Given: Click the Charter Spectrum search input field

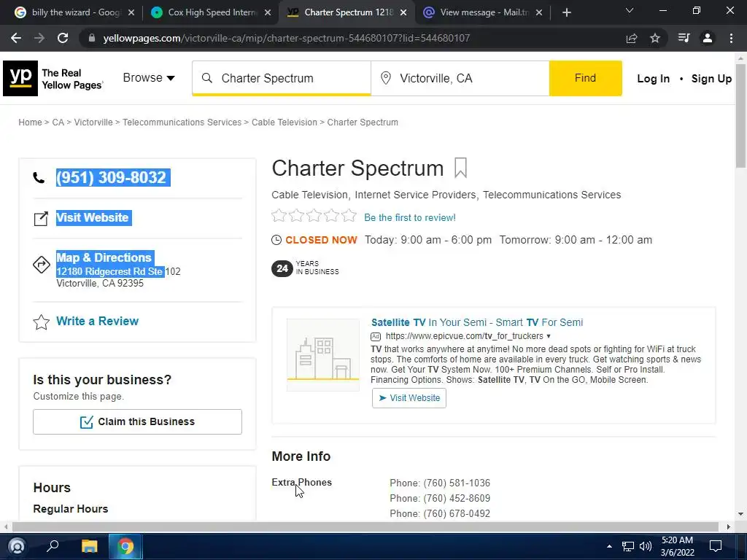Looking at the screenshot, I should pyautogui.click(x=282, y=78).
